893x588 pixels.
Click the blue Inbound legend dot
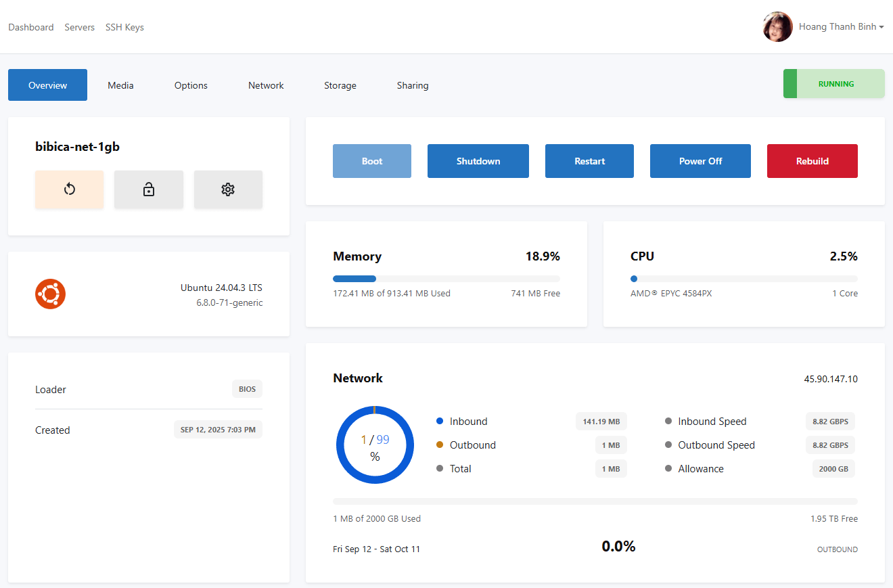pyautogui.click(x=440, y=421)
